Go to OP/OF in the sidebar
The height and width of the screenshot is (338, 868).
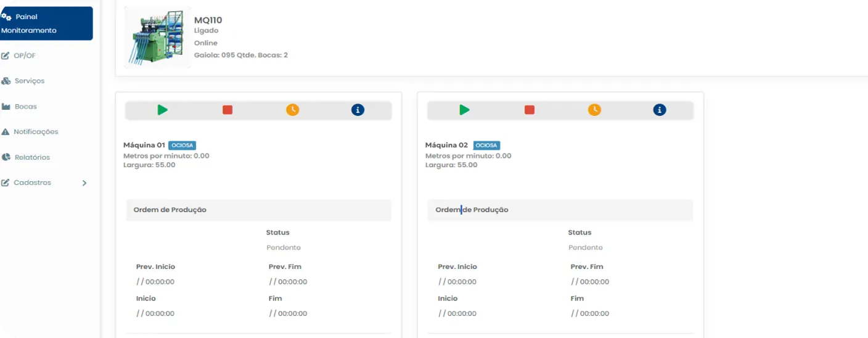pos(25,56)
